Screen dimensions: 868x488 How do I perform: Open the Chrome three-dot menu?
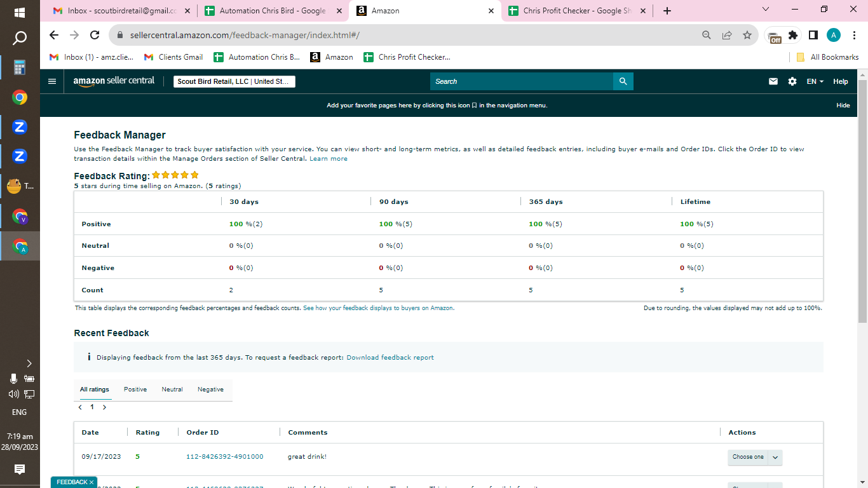[x=853, y=35]
